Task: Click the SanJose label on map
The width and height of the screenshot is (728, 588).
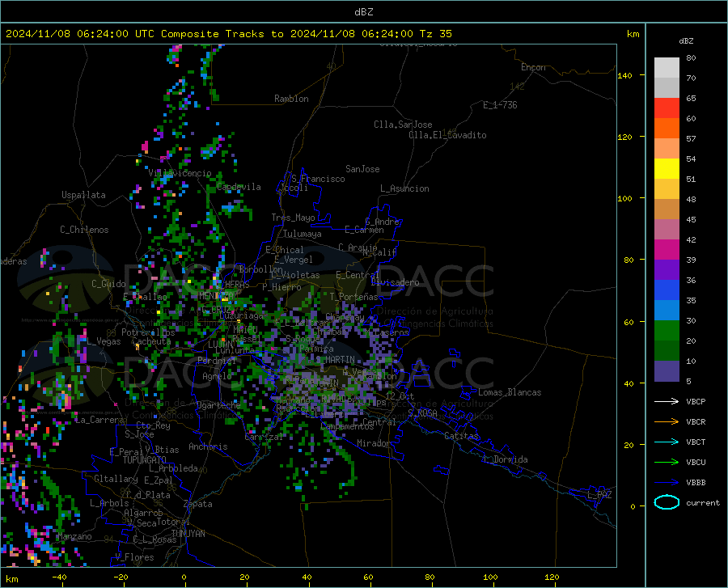Action: pos(362,169)
